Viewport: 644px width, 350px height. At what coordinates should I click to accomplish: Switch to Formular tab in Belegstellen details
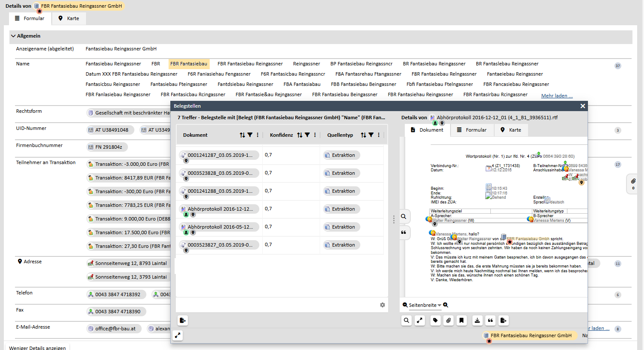click(x=472, y=130)
